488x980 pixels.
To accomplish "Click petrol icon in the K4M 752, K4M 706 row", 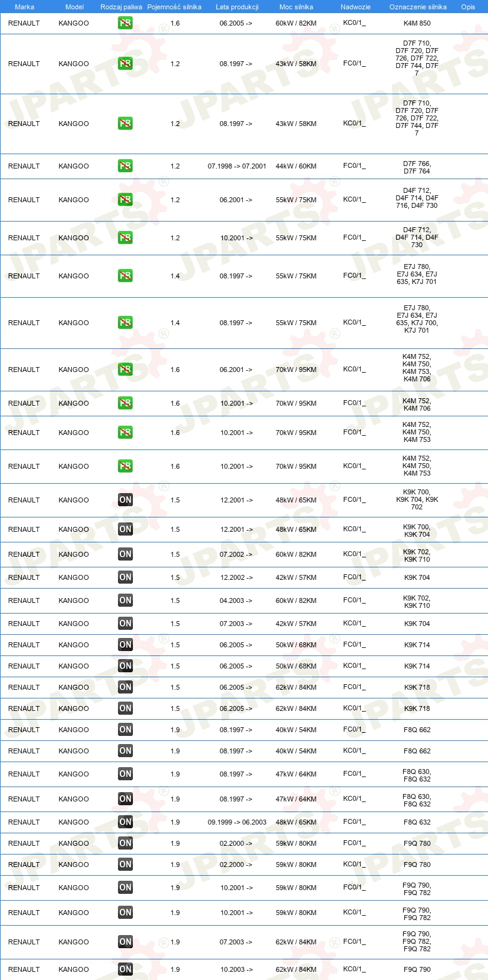I will (x=125, y=403).
